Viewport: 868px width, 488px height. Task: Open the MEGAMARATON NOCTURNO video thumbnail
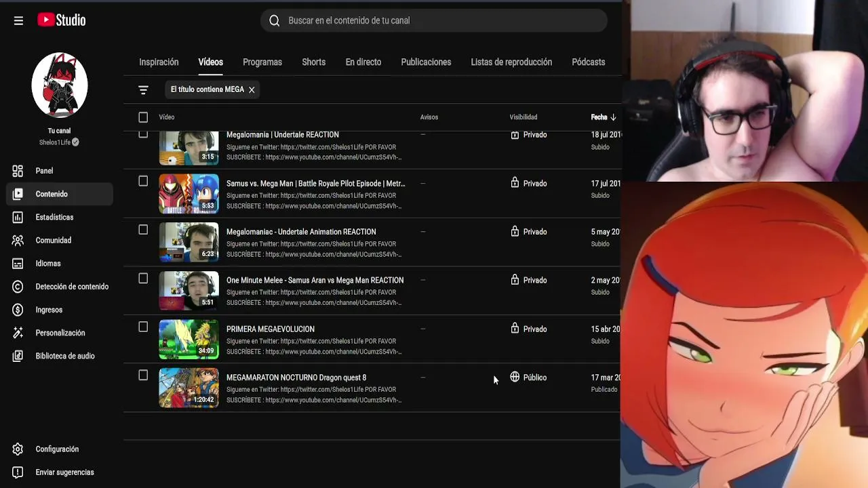(x=189, y=388)
